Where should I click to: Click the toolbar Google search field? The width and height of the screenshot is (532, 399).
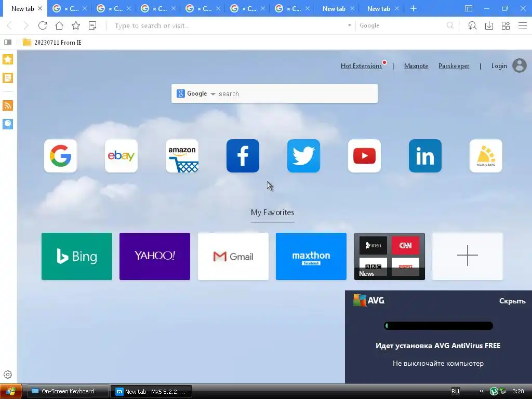402,25
